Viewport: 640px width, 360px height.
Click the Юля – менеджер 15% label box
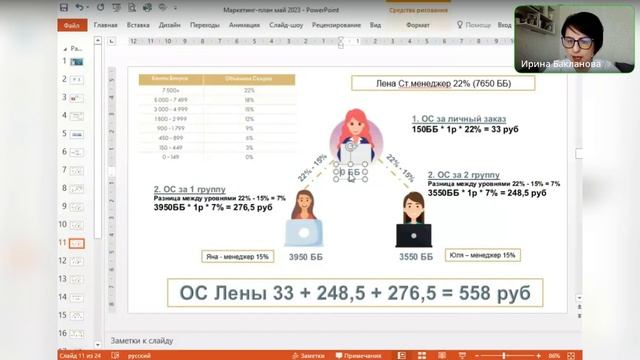click(482, 255)
